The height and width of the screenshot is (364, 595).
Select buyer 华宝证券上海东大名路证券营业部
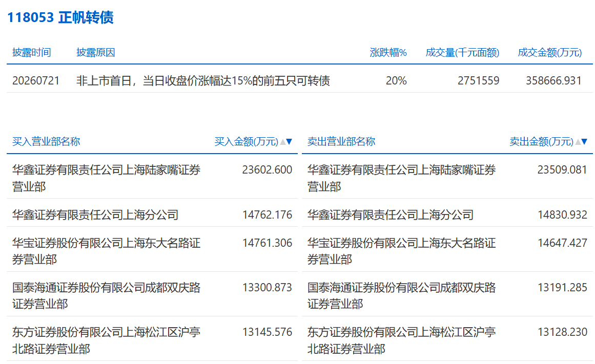pyautogui.click(x=106, y=251)
